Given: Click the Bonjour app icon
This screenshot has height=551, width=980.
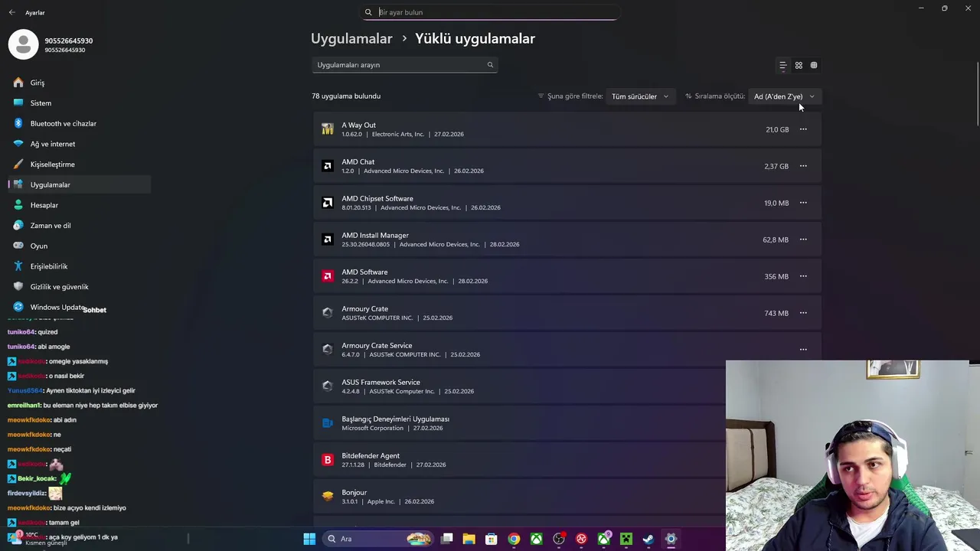Looking at the screenshot, I should click(328, 497).
